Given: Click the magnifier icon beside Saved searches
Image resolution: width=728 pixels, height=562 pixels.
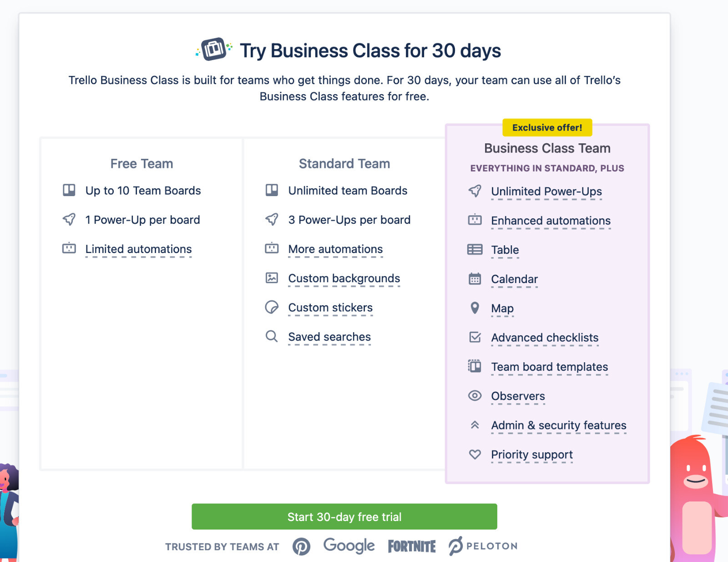Looking at the screenshot, I should coord(272,336).
